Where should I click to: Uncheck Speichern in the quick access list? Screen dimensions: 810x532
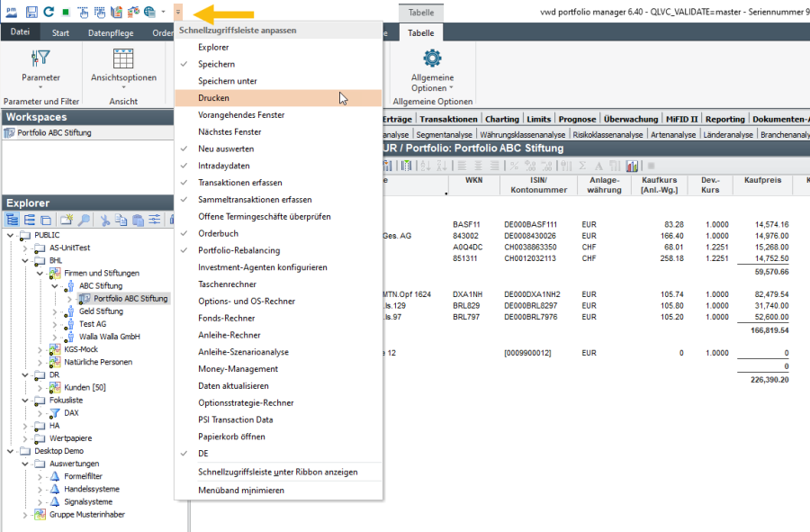pyautogui.click(x=217, y=64)
